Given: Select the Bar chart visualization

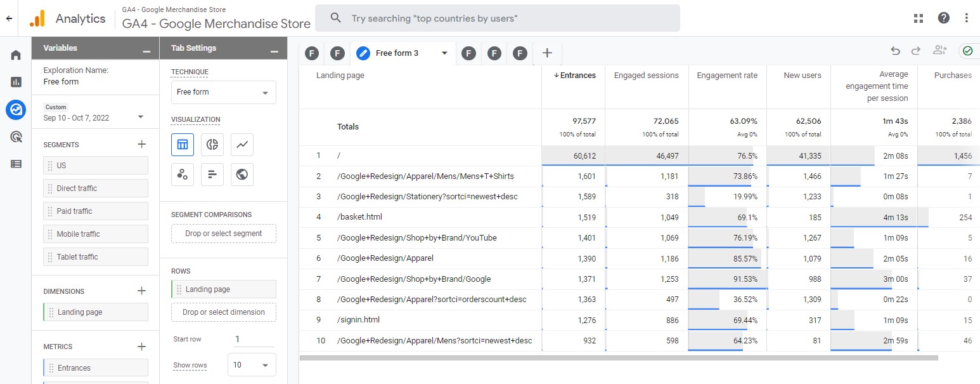Looking at the screenshot, I should pyautogui.click(x=212, y=175).
